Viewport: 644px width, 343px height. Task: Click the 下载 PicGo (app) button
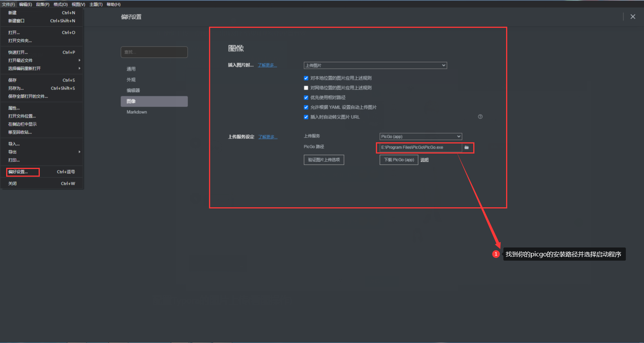tap(399, 160)
